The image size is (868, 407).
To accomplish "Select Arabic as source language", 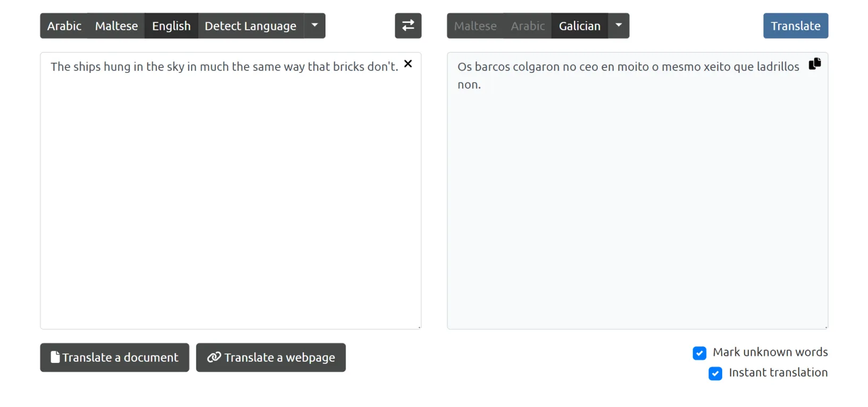I will [x=64, y=26].
